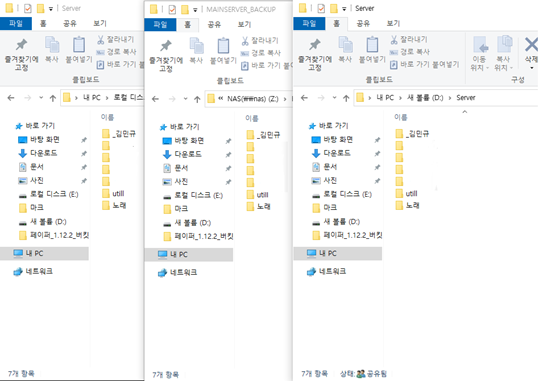The image size is (539, 381).
Task: Sort by 이름 column in MAINSERVER_BACKUP window
Action: pyautogui.click(x=252, y=118)
